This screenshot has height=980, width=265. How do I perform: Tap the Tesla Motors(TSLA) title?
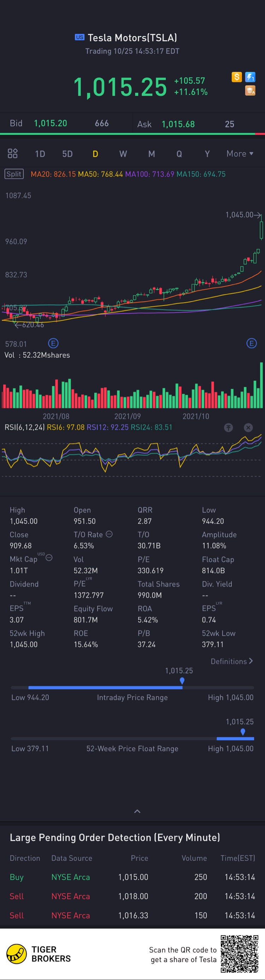pyautogui.click(x=132, y=38)
